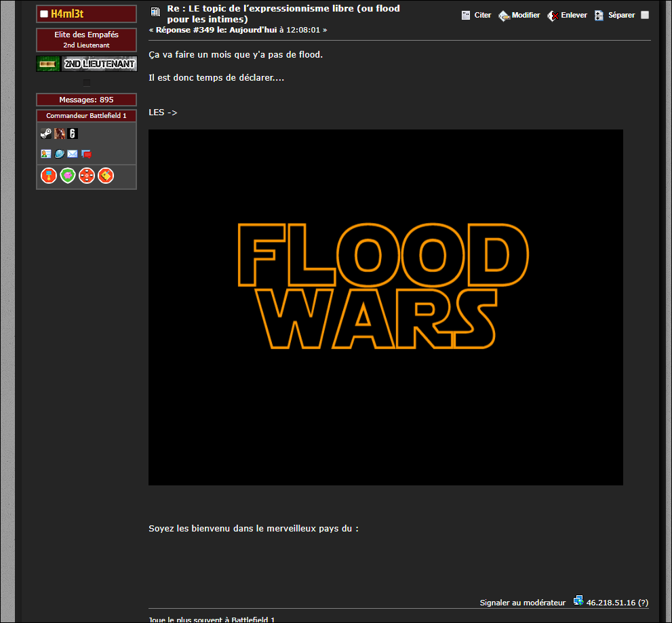Edit the post with Modifier
Image resolution: width=672 pixels, height=623 pixels.
coord(526,15)
